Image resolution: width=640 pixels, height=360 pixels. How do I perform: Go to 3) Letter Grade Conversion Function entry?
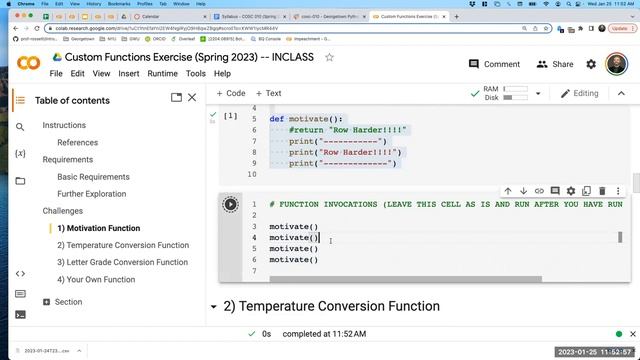coord(122,262)
